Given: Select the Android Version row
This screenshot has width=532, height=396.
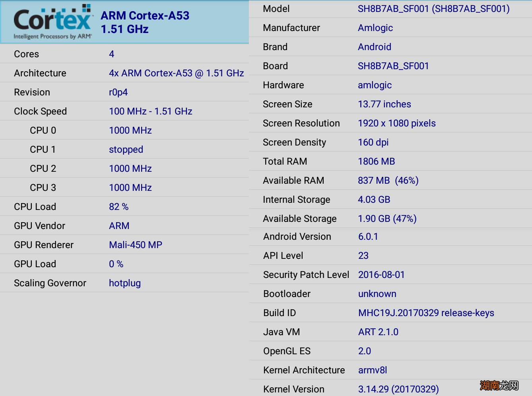Looking at the screenshot, I should pyautogui.click(x=390, y=237).
